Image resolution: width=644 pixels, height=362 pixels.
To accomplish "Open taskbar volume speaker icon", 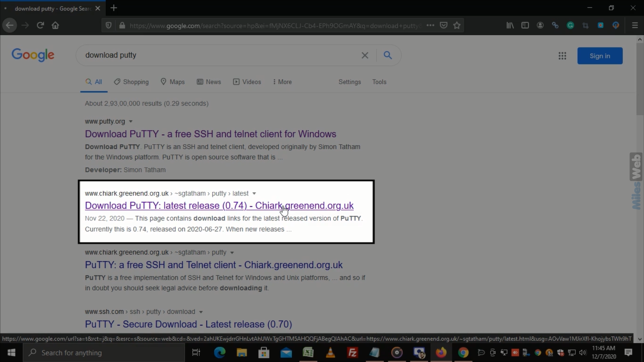I will 582,353.
